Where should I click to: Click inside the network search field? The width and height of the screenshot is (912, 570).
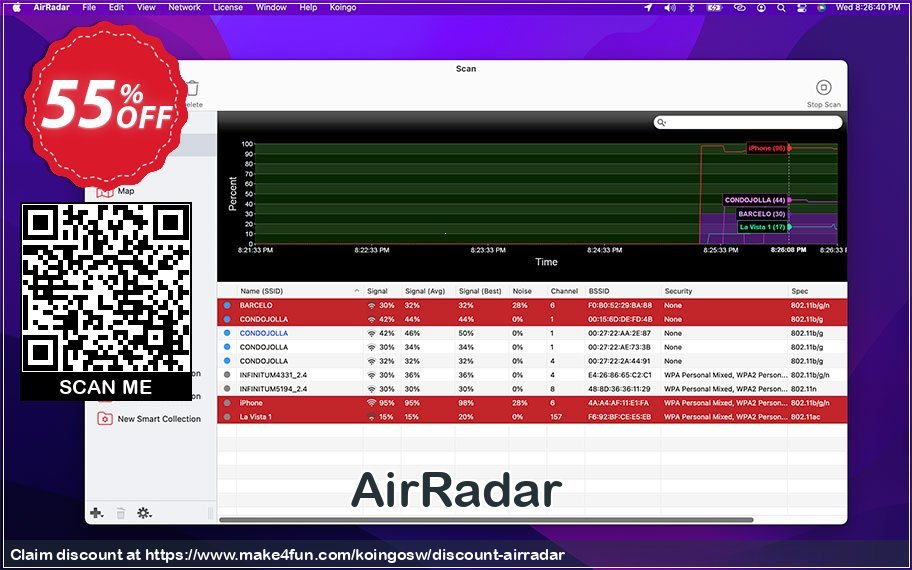pyautogui.click(x=748, y=122)
